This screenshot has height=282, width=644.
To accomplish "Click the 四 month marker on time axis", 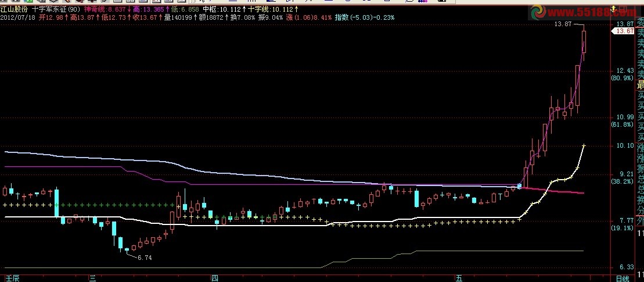I will pos(215,279).
